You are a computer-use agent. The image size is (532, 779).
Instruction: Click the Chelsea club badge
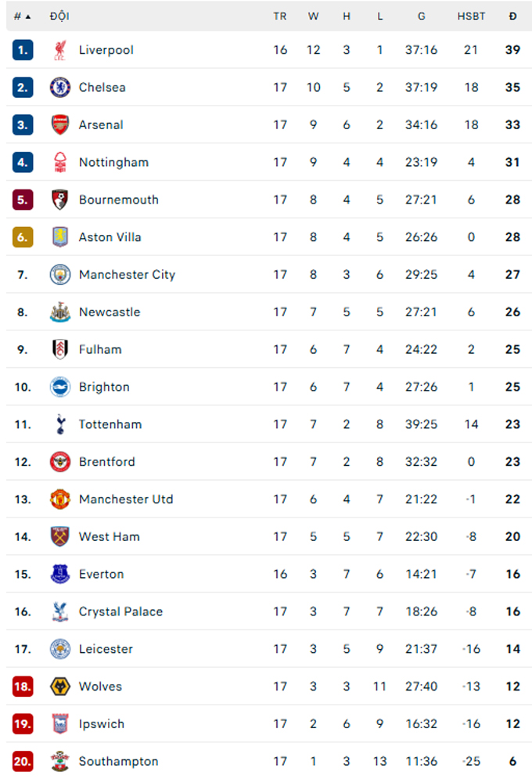(x=60, y=88)
